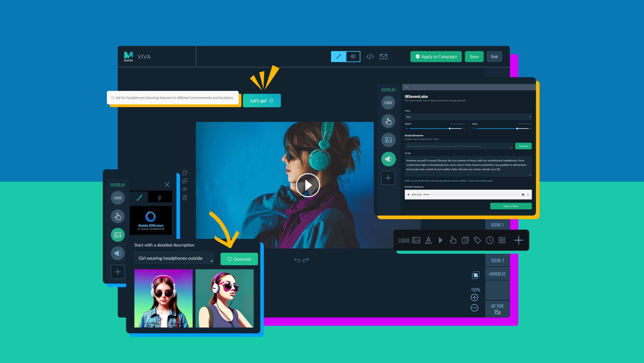644x363 pixels.
Task: Click the LOGO icon in the Overlay panel
Action: pyautogui.click(x=118, y=198)
